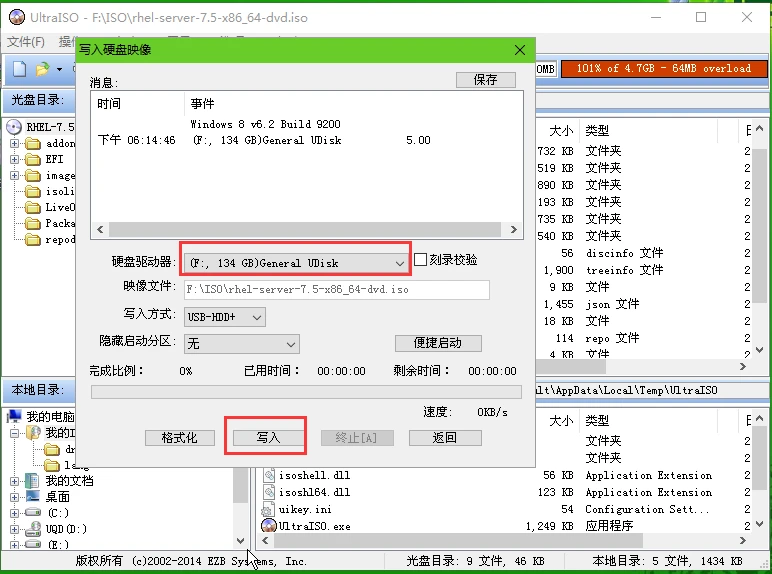Open the 隐藏启动分区 dropdown
Screen dimensions: 772x574
(x=242, y=344)
